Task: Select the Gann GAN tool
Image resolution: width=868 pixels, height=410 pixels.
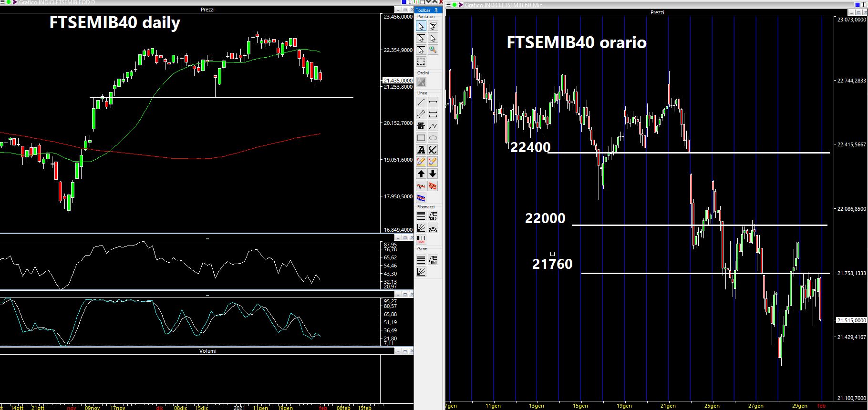Action: pyautogui.click(x=433, y=260)
